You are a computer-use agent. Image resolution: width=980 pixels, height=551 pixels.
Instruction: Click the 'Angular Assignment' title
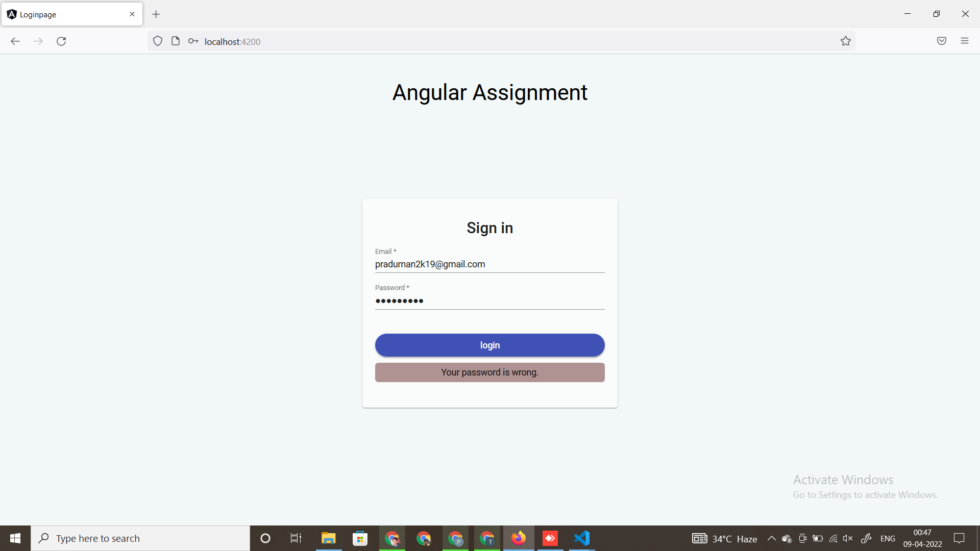point(490,93)
